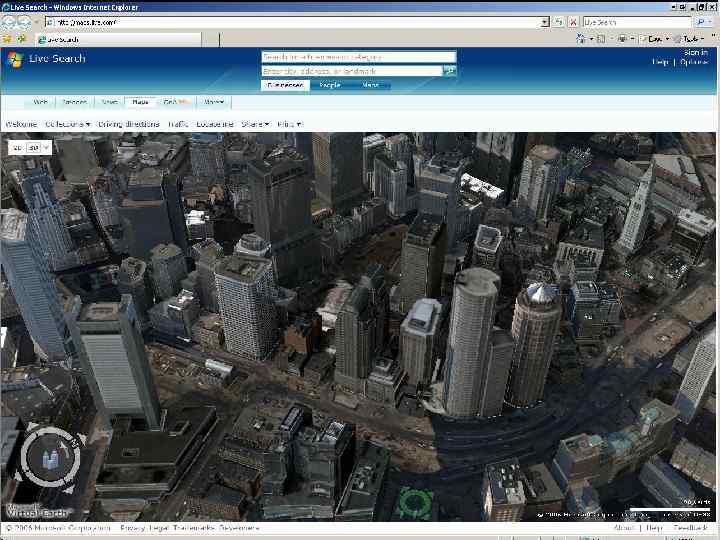
Task: Run the browser search via magnifier icon
Action: 700,22
